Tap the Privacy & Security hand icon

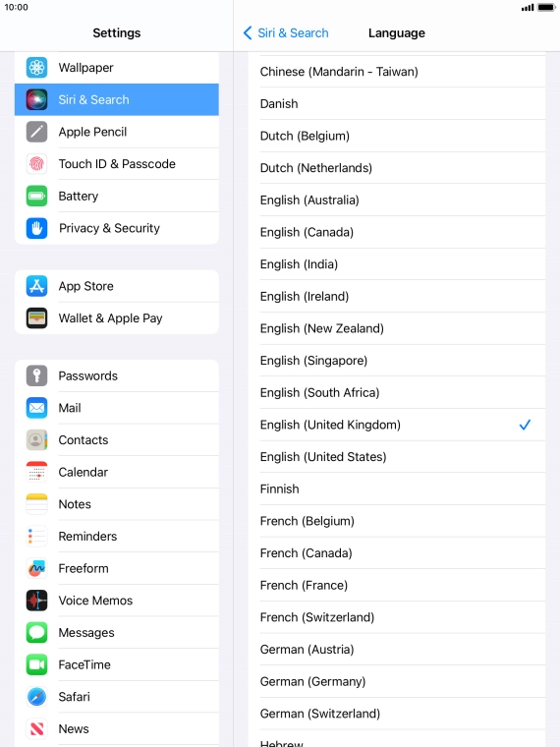[36, 228]
